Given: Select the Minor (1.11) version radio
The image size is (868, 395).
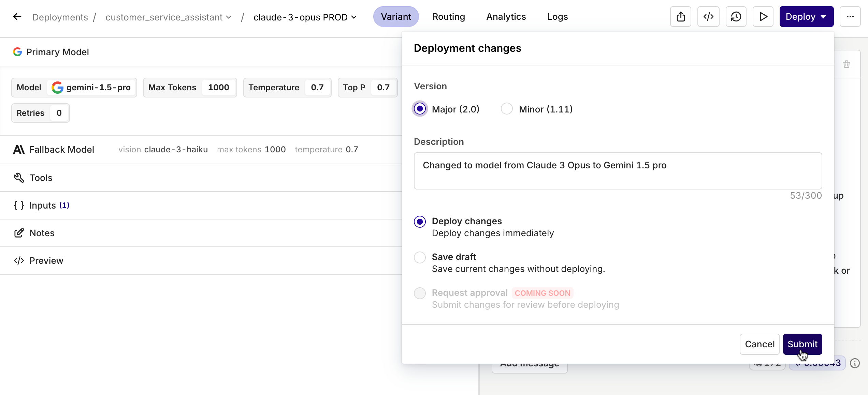Looking at the screenshot, I should (x=507, y=109).
